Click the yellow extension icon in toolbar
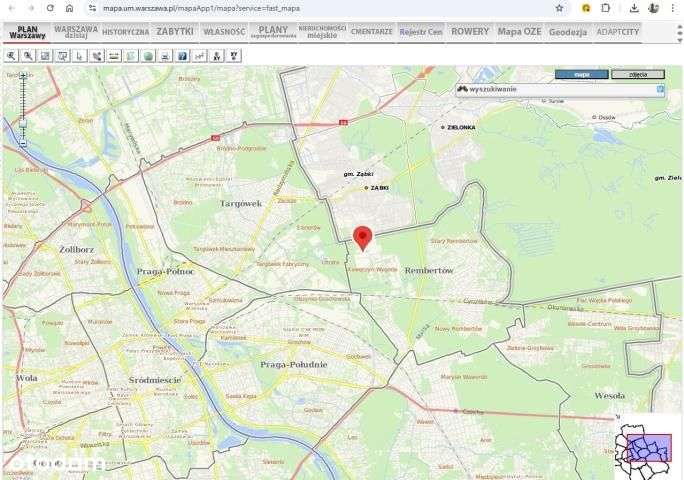This screenshot has height=480, width=684. (x=586, y=8)
